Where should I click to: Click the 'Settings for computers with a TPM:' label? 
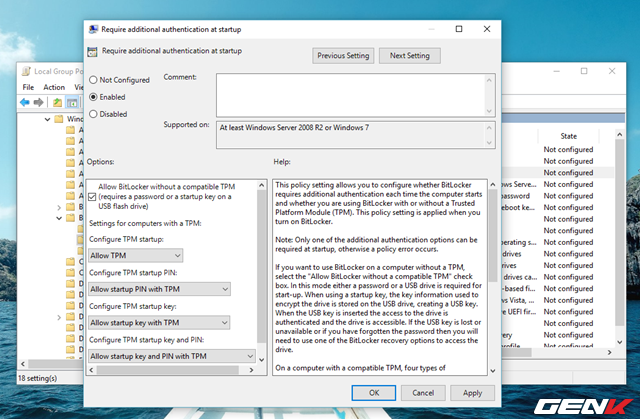point(145,224)
